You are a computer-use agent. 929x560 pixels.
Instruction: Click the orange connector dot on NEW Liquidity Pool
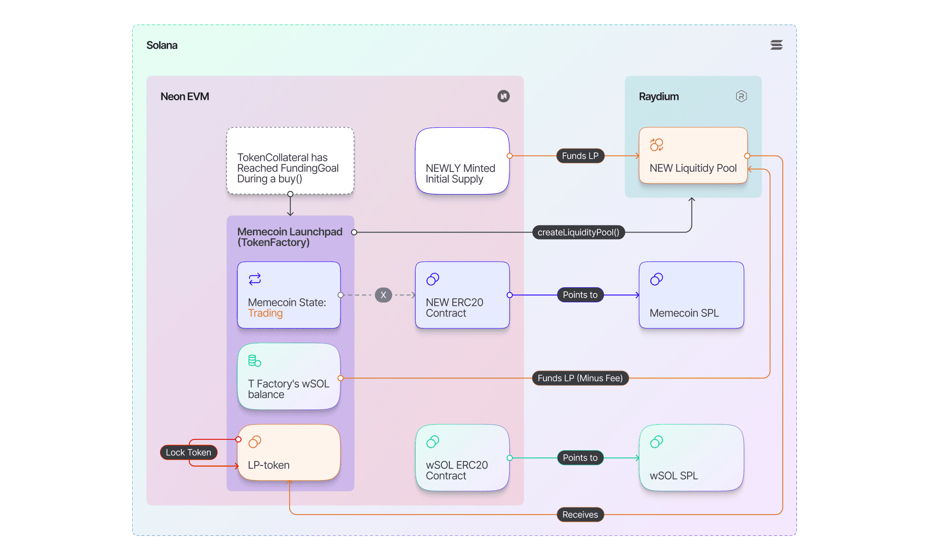click(x=747, y=156)
